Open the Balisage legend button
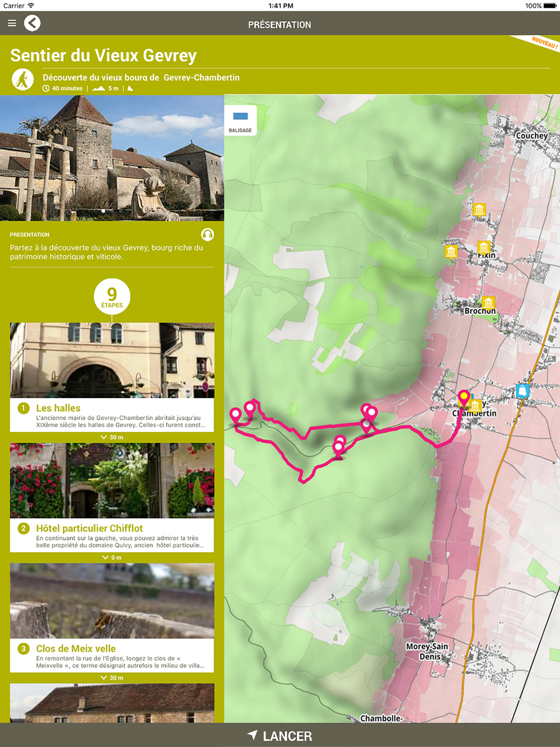Image resolution: width=560 pixels, height=747 pixels. pyautogui.click(x=240, y=121)
